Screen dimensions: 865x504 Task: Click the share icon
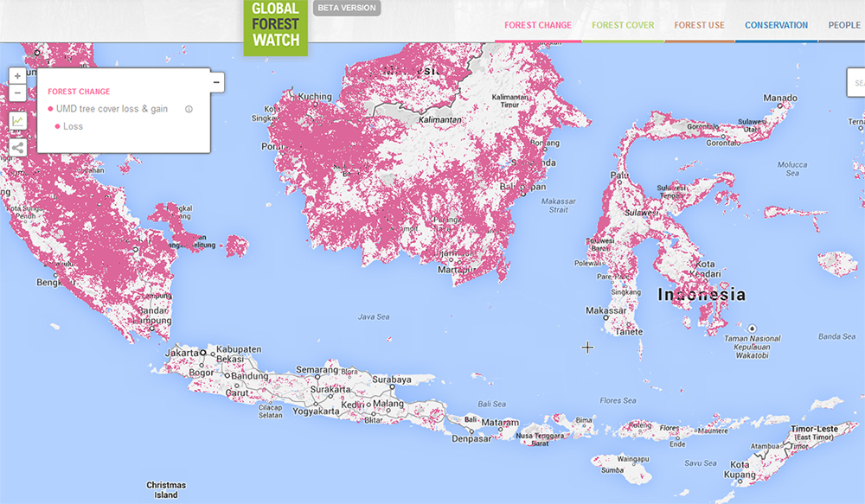coord(17,147)
